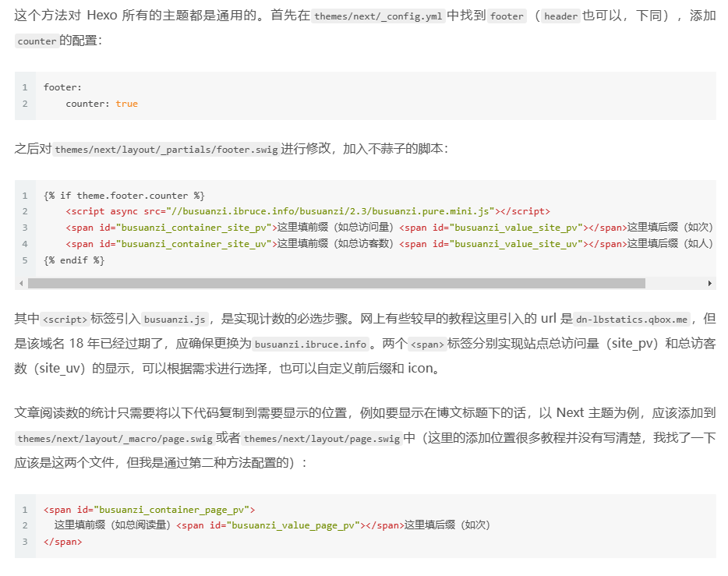
Task: Click the empty scrollbar track right of the thumb
Action: pos(674,284)
